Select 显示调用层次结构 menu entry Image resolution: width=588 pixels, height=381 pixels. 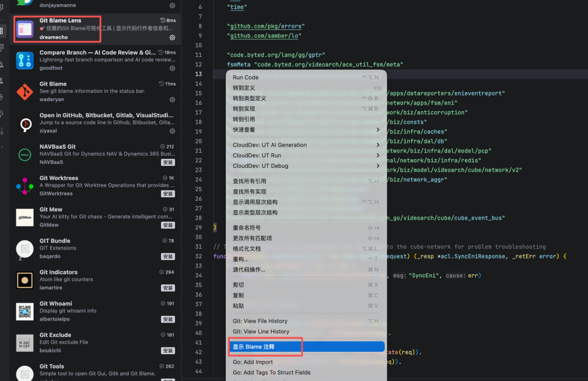(x=307, y=202)
